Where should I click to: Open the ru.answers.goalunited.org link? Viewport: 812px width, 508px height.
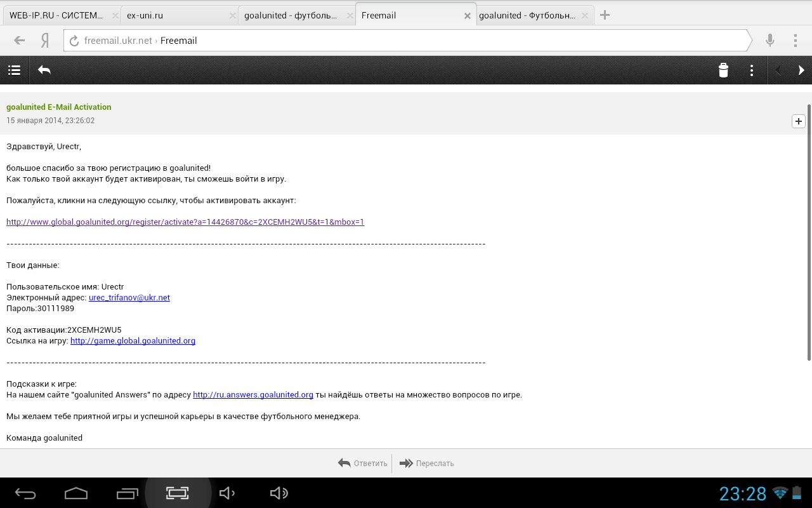click(253, 395)
